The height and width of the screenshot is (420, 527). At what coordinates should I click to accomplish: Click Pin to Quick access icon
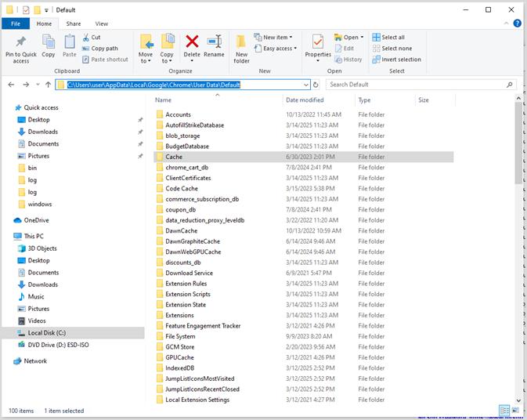pyautogui.click(x=21, y=42)
